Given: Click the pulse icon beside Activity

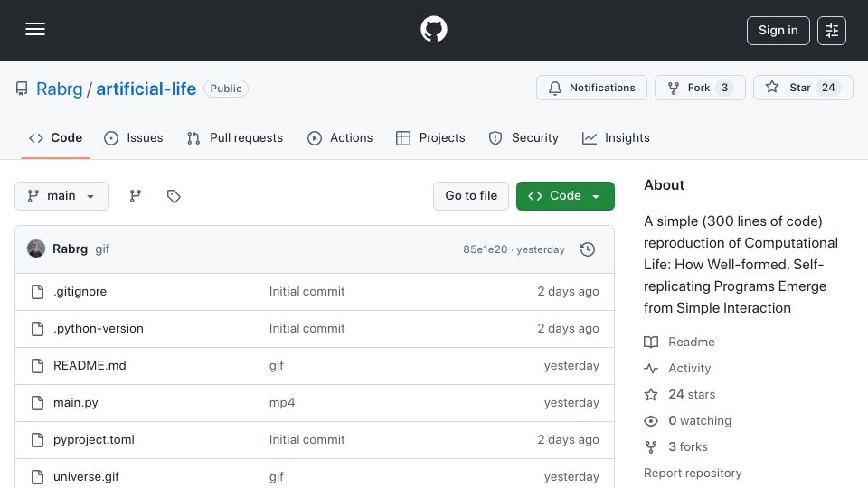Looking at the screenshot, I should coord(651,369).
